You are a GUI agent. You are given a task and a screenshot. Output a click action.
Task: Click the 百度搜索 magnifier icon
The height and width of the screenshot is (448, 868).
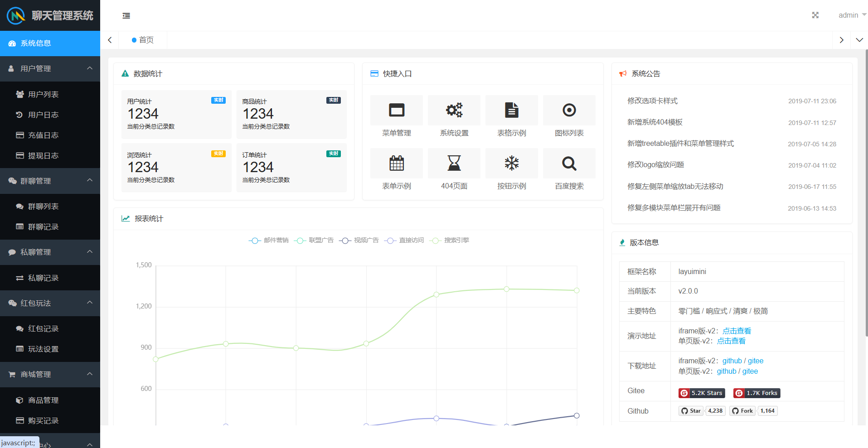pos(569,163)
